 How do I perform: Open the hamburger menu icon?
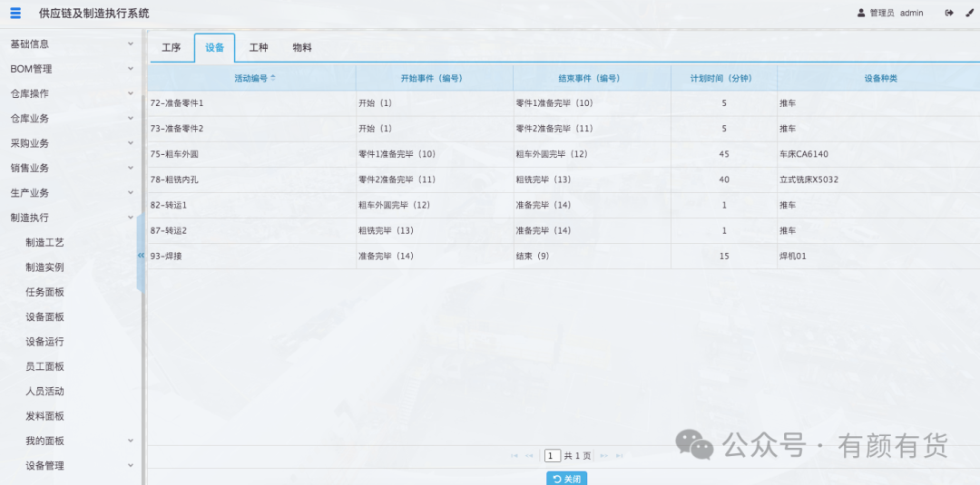coord(15,13)
